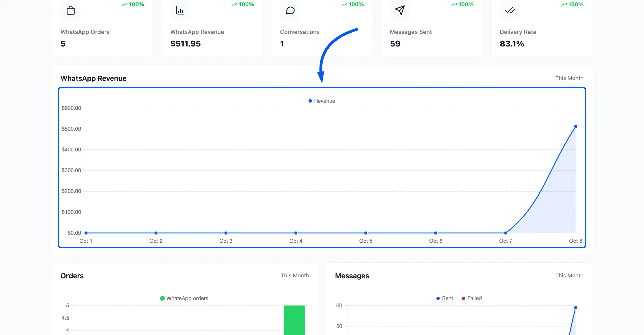Click the WhatsApp Orders count of 5
Image resolution: width=644 pixels, height=335 pixels.
(63, 44)
